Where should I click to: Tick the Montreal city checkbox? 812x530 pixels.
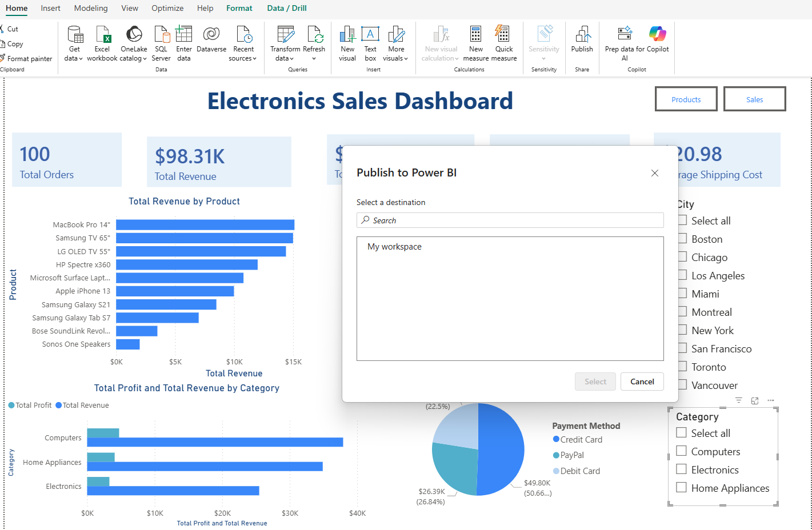coord(682,312)
